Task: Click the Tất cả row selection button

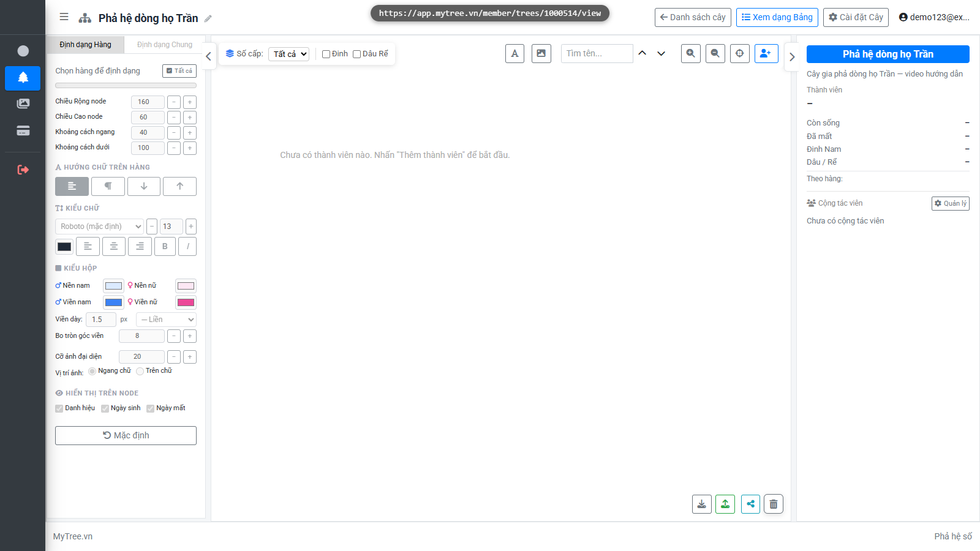Action: [x=179, y=71]
